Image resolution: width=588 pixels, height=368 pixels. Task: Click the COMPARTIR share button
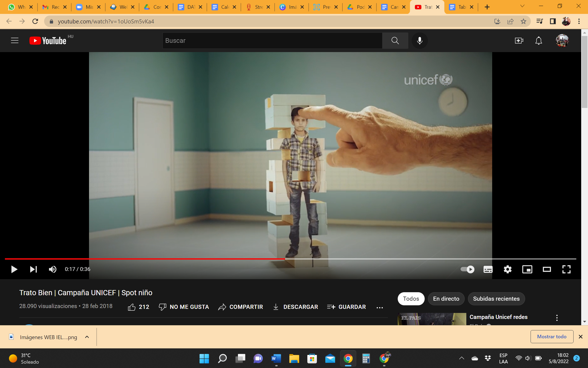241,307
